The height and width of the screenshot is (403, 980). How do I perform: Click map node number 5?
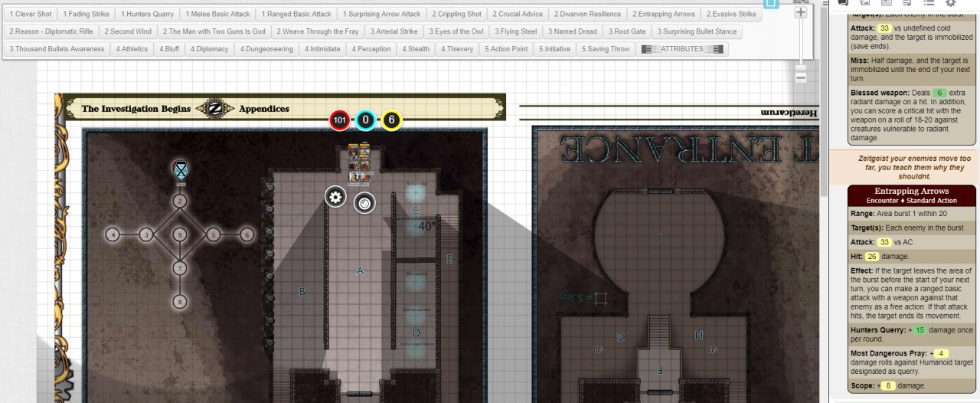213,234
